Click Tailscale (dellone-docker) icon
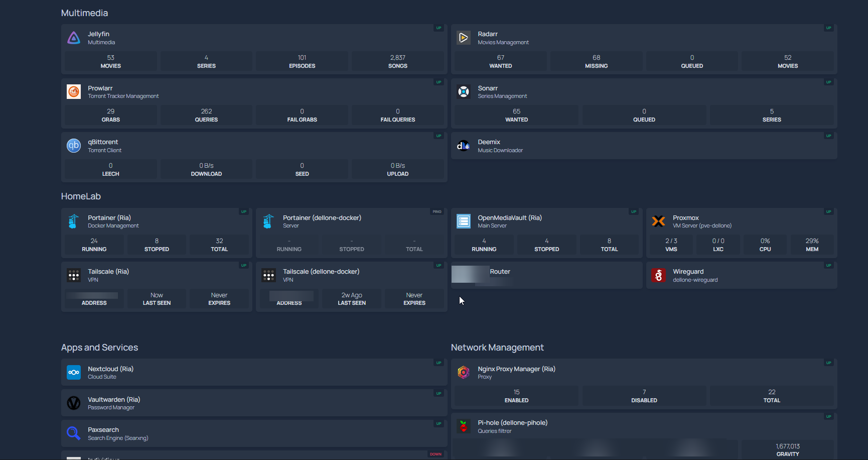This screenshot has height=460, width=868. (268, 275)
